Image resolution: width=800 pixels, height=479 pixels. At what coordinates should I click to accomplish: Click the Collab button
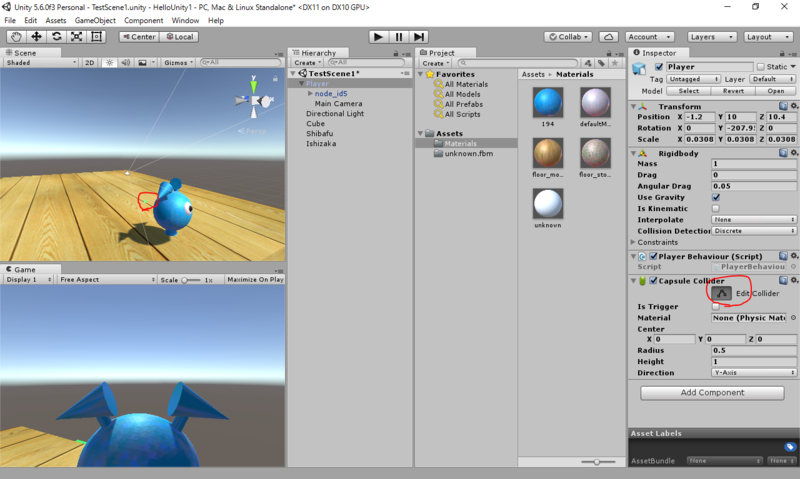tap(568, 37)
